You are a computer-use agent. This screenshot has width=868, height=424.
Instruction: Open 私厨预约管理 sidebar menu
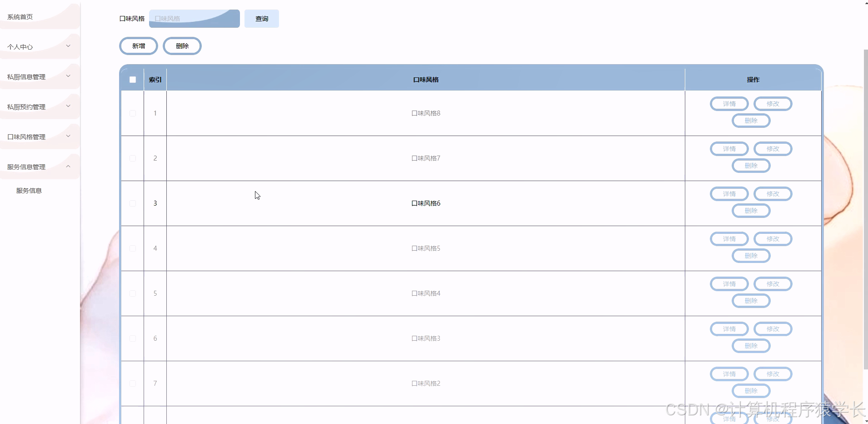coord(40,107)
